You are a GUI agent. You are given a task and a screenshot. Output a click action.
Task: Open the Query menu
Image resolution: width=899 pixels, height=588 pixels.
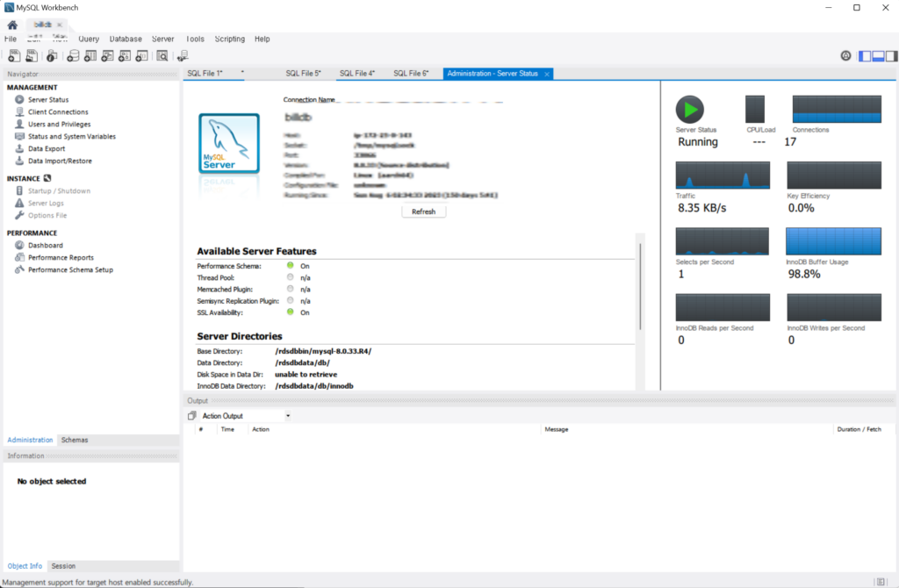pos(89,39)
